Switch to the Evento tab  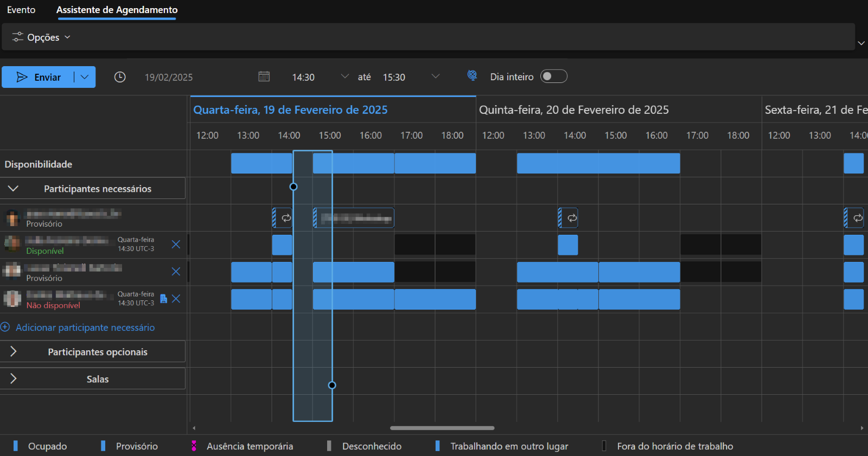[21, 10]
